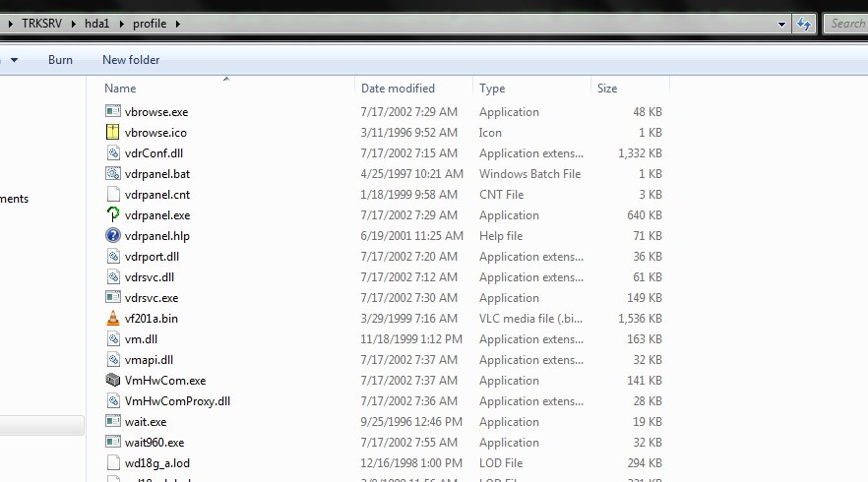Navigate to hda1 in the breadcrumb path
Image resolution: width=868 pixels, height=482 pixels.
[96, 24]
